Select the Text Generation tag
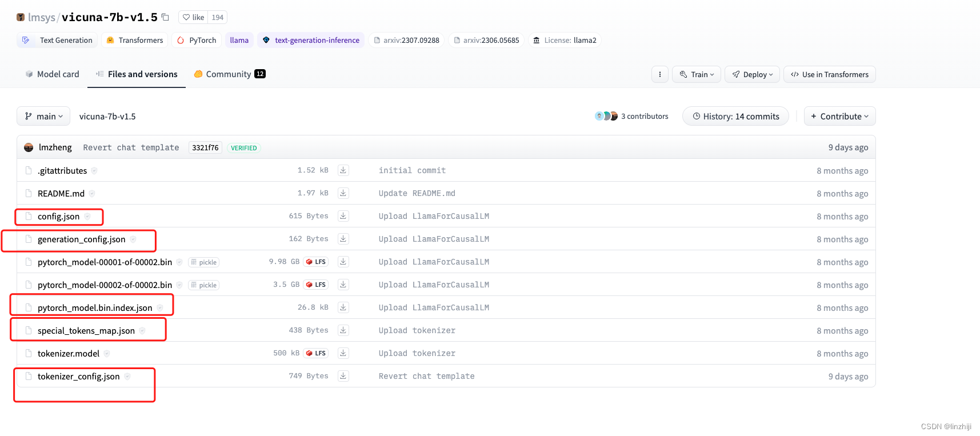Screen dimensions: 980x436 point(57,40)
